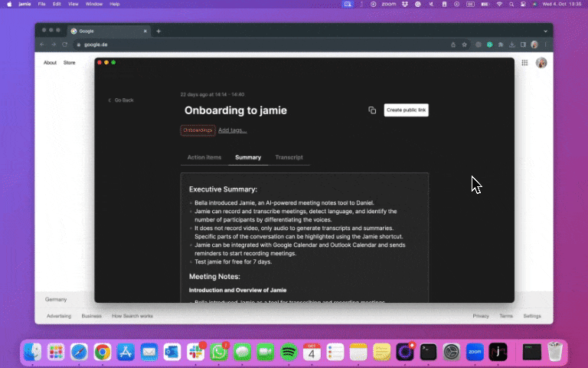Open the Chrome extensions puzzle icon
Image resolution: width=588 pixels, height=368 pixels.
(x=501, y=44)
